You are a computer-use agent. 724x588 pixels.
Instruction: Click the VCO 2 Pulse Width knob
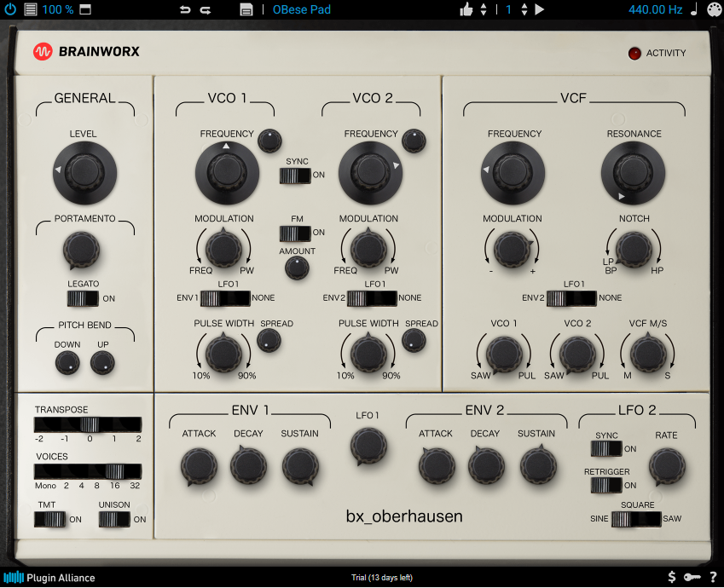click(368, 355)
